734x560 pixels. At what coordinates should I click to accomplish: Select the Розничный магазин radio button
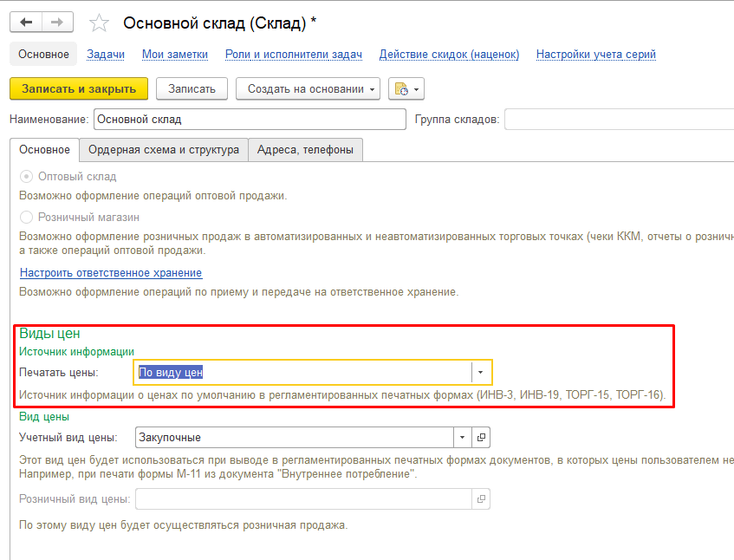point(27,217)
